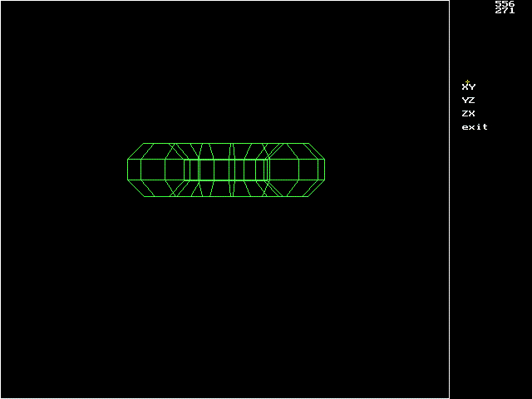Select the center vertical ring of the wireframe

point(232,170)
